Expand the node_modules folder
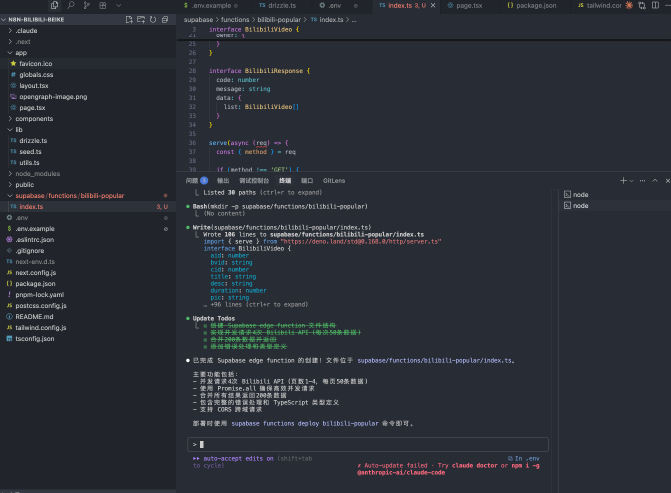The height and width of the screenshot is (493, 671). pos(37,173)
